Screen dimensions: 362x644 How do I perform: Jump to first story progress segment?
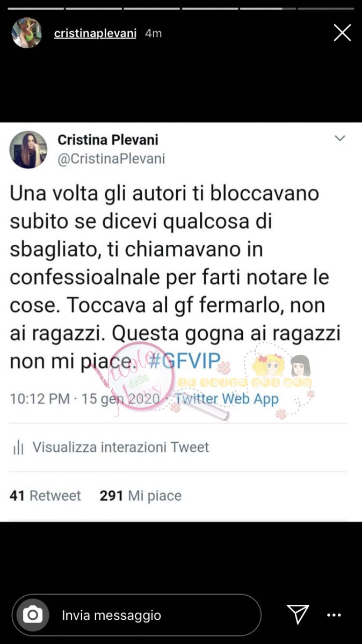(x=36, y=9)
